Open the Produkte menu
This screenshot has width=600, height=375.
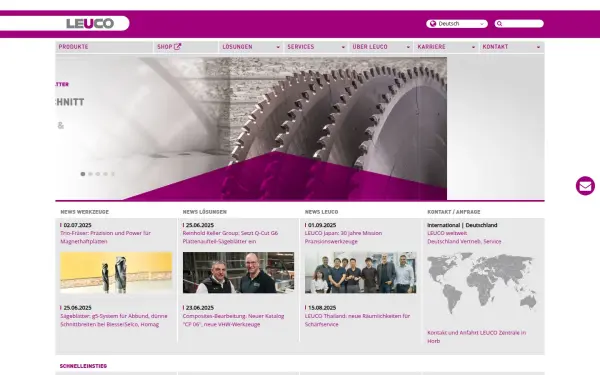click(73, 47)
